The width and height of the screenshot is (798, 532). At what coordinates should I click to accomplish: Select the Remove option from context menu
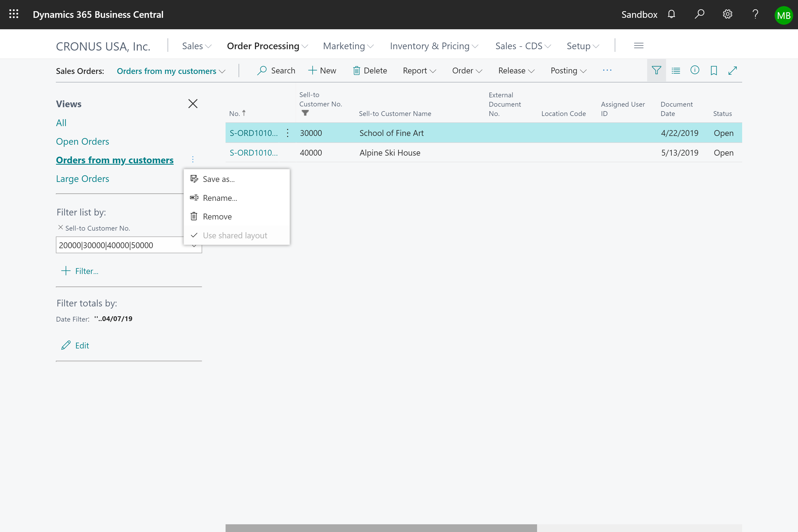[217, 216]
